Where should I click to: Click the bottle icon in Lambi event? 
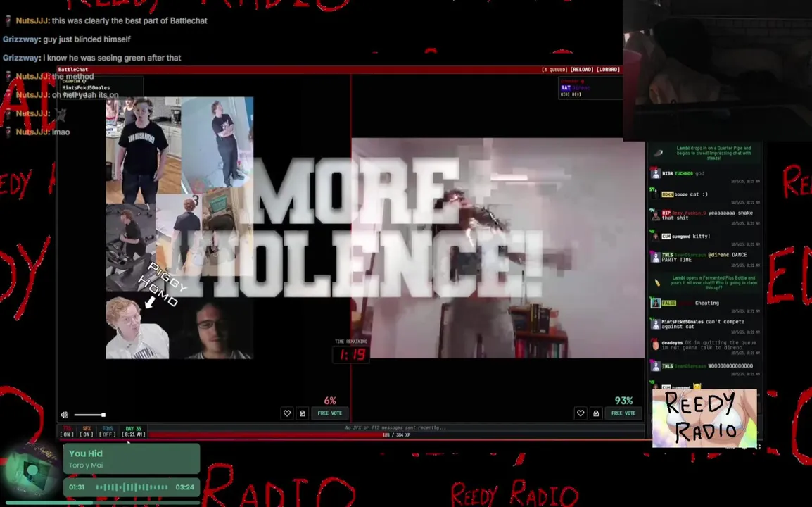coord(657,283)
